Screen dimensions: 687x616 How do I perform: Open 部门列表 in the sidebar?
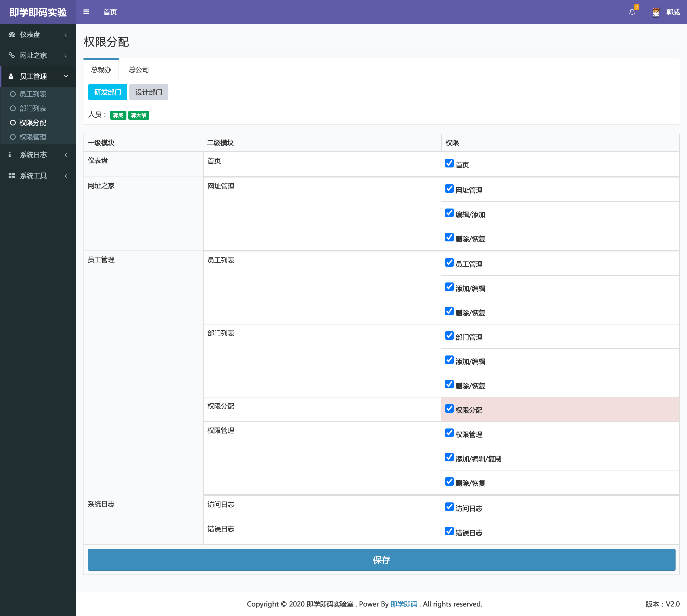[x=33, y=108]
